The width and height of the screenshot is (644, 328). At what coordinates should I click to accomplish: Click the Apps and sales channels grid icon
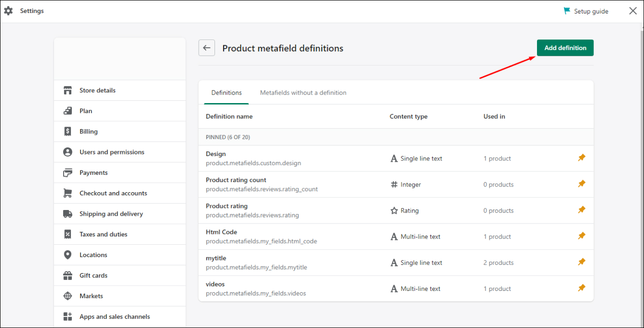tap(68, 316)
